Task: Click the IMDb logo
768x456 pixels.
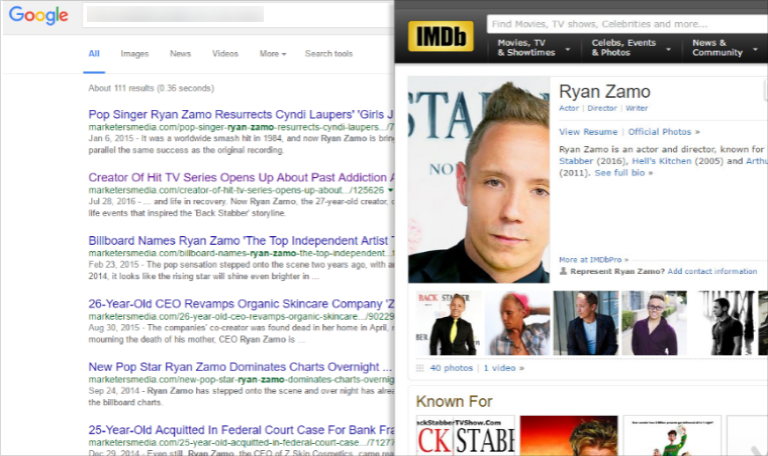Action: 441,36
